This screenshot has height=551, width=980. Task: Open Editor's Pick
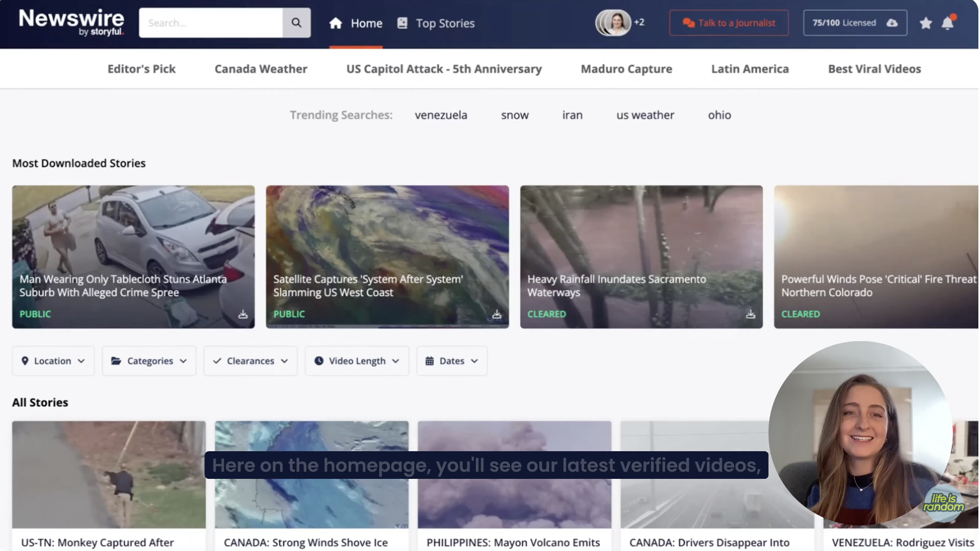(141, 69)
